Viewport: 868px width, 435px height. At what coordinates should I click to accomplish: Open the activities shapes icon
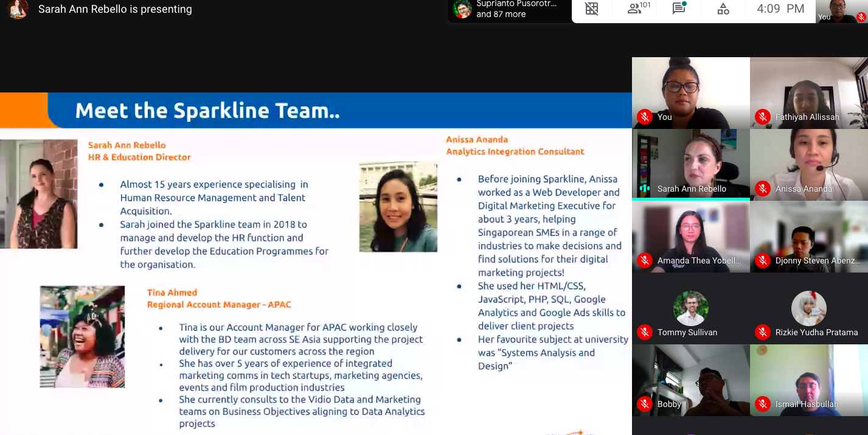pyautogui.click(x=723, y=9)
